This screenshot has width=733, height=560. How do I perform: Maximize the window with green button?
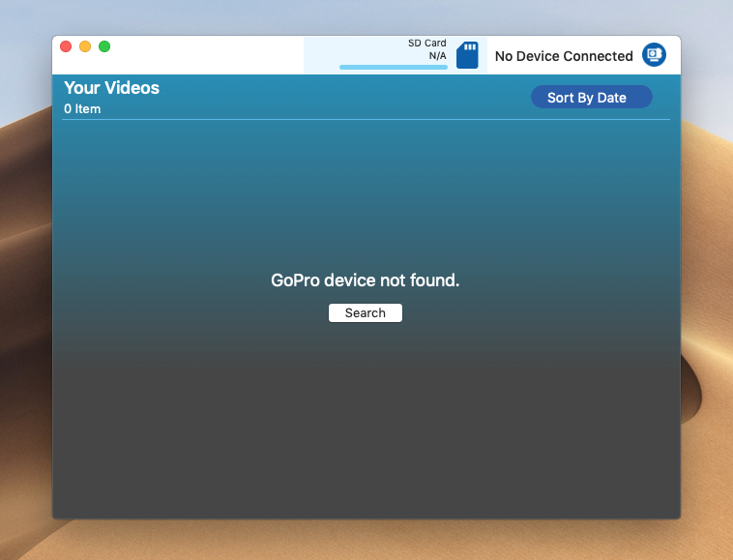(104, 46)
